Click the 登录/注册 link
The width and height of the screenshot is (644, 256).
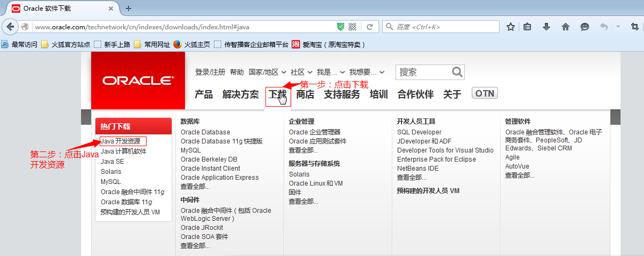tap(210, 72)
